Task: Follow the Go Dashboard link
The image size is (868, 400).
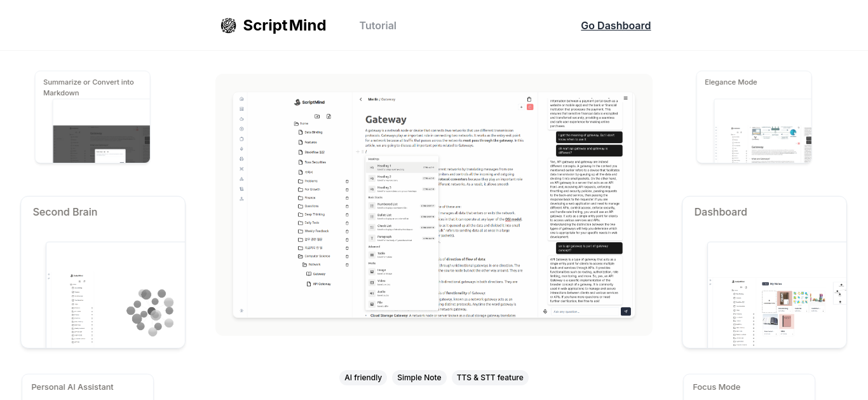Action: pos(616,26)
